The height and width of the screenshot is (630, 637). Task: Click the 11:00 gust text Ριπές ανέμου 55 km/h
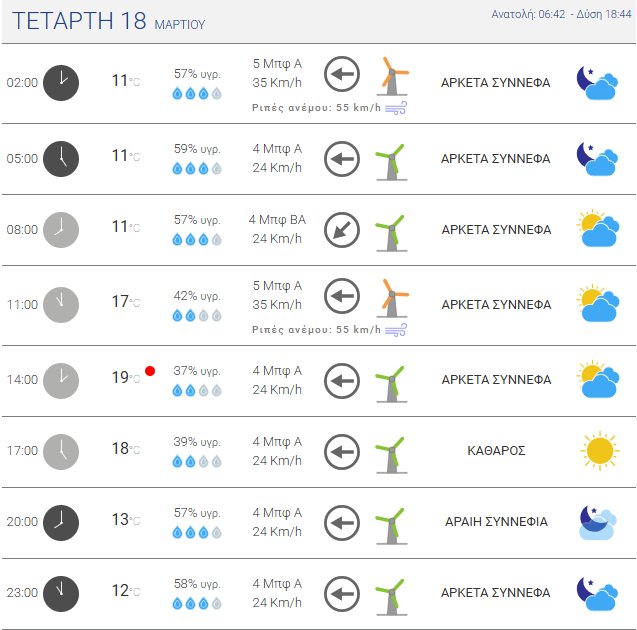coord(316,329)
